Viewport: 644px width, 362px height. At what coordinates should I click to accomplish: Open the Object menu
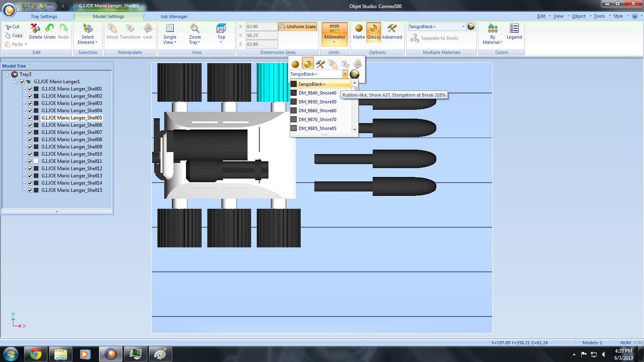(x=579, y=16)
